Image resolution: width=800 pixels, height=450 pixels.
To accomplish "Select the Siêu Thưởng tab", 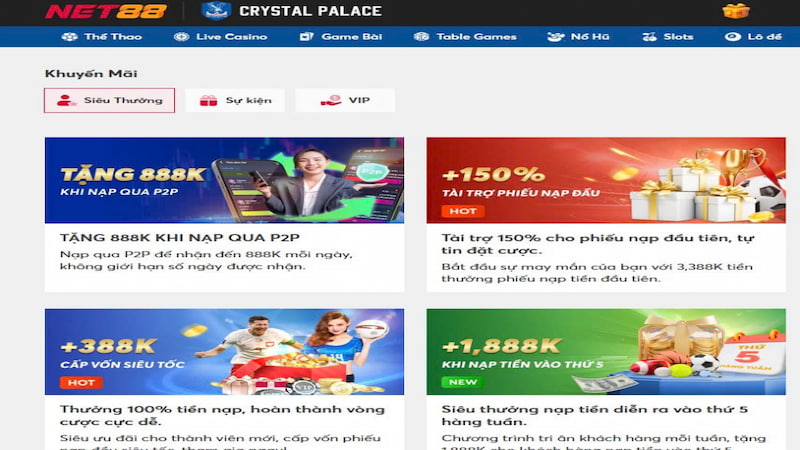I will (x=109, y=101).
